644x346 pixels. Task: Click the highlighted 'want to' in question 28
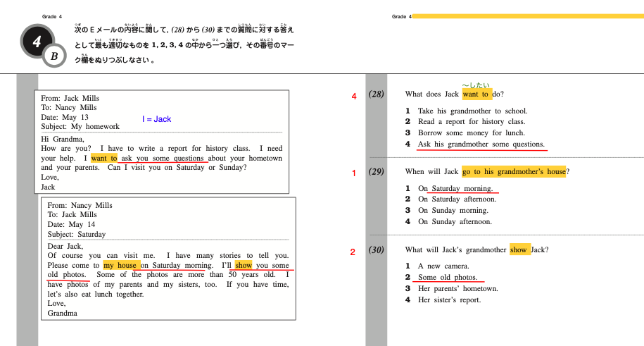(476, 94)
